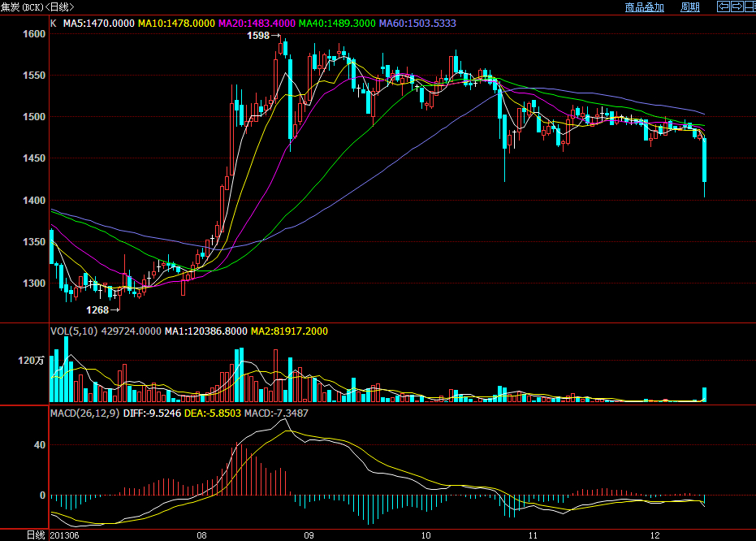Click the K indicator label

pyautogui.click(x=54, y=23)
